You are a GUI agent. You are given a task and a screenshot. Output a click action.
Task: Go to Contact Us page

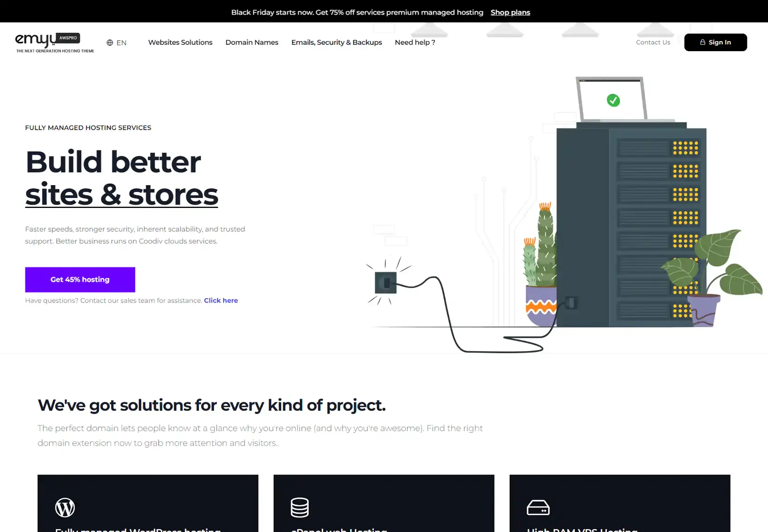[653, 43]
